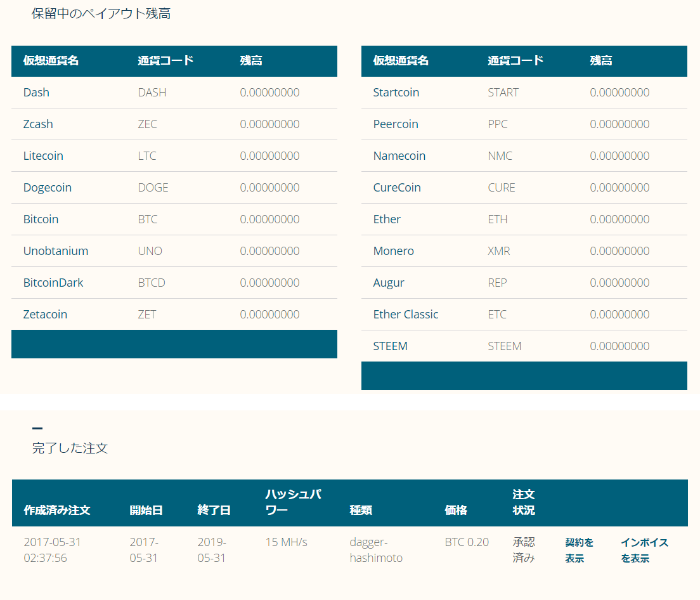Click Zetacoin in the balance table
This screenshot has width=700, height=600.
coord(45,315)
